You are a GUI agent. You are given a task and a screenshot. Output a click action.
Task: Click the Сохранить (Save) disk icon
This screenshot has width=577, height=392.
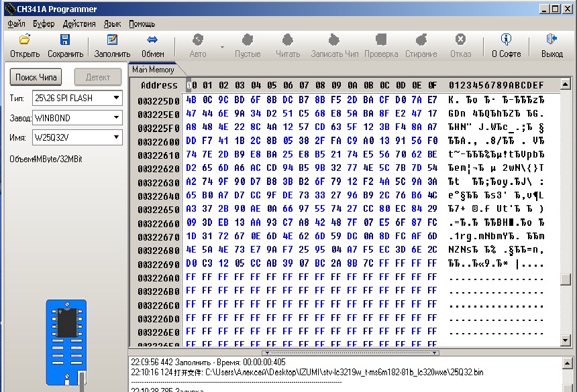(x=65, y=40)
